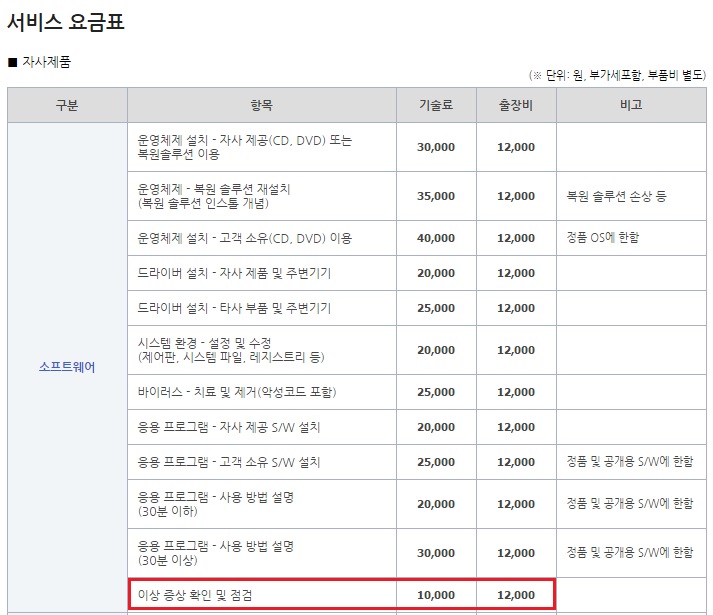Click 기술료 25,000 in 바이러스 row
This screenshot has width=713, height=615.
point(436,392)
